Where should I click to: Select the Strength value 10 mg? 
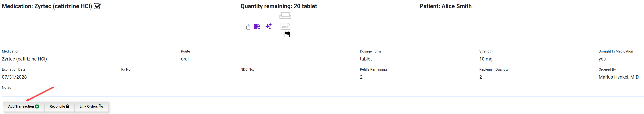pyautogui.click(x=485, y=59)
